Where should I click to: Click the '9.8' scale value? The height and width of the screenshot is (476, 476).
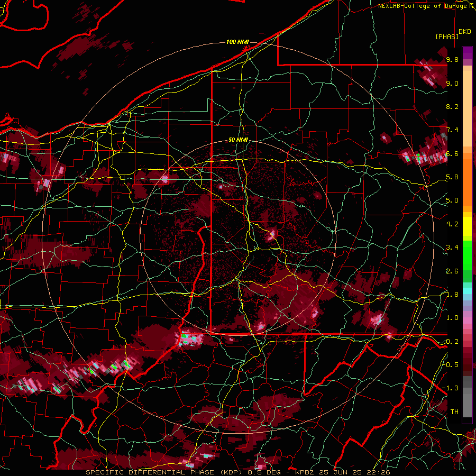click(x=452, y=59)
